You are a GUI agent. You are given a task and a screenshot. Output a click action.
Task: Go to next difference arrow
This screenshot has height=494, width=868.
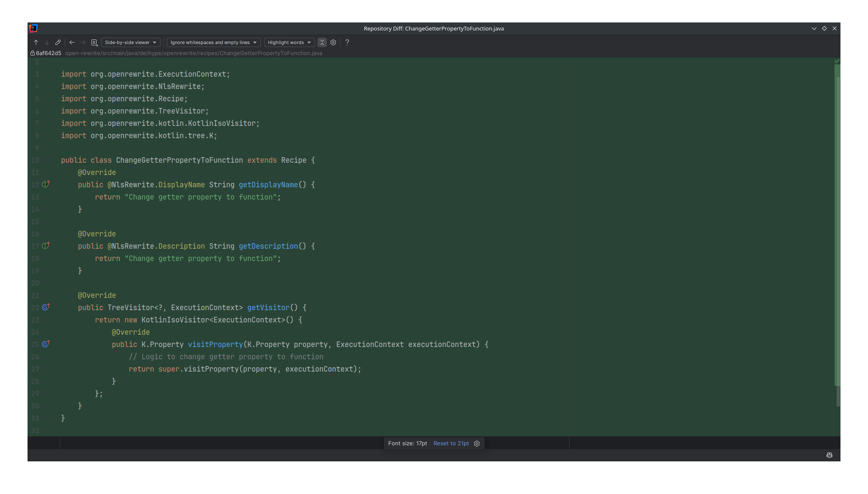pos(47,42)
